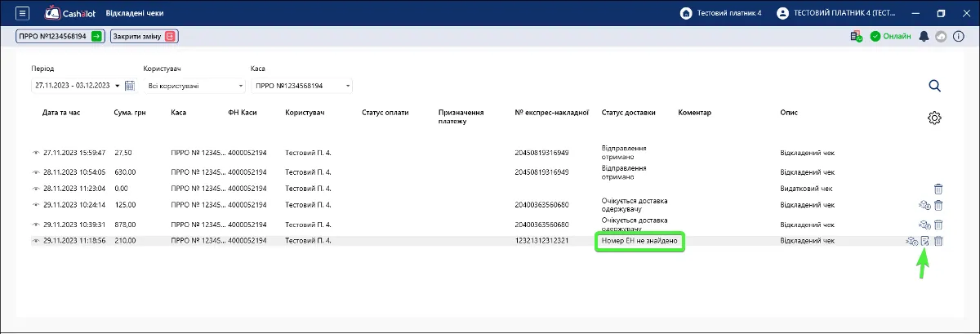Open the Каса dropdown showing ПРРО №1234568194
The height and width of the screenshot is (334, 980).
click(301, 86)
